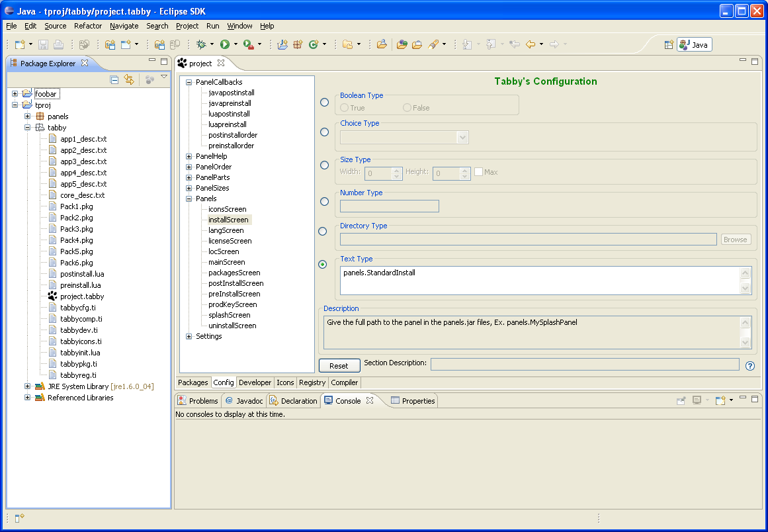Image resolution: width=768 pixels, height=532 pixels.
Task: Open the Refactor menu
Action: (88, 26)
